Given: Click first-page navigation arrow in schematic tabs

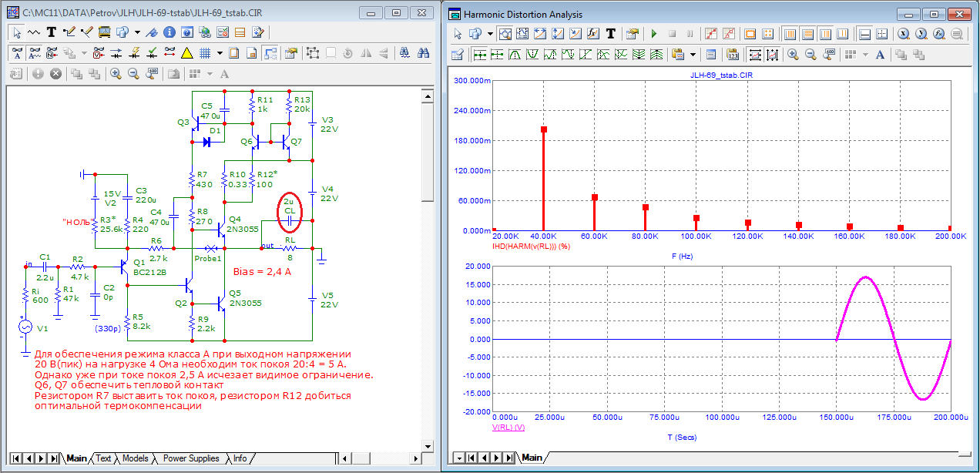Looking at the screenshot, I should point(16,458).
